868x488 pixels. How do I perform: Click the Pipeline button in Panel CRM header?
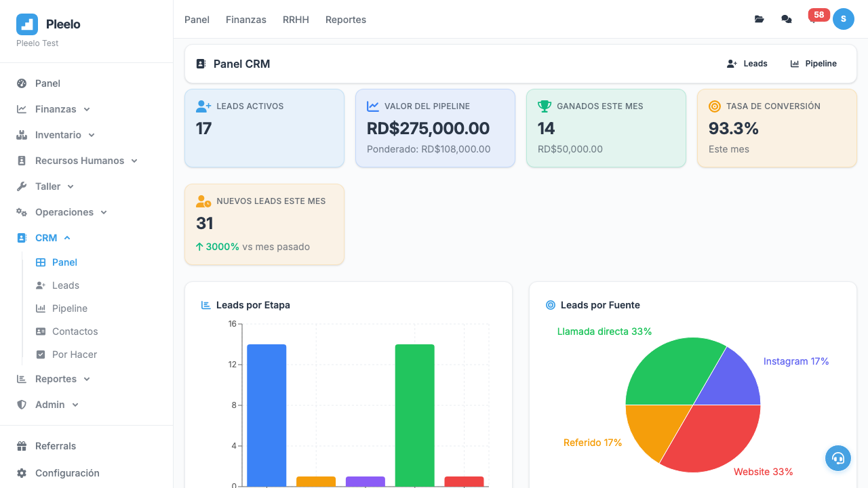[813, 64]
